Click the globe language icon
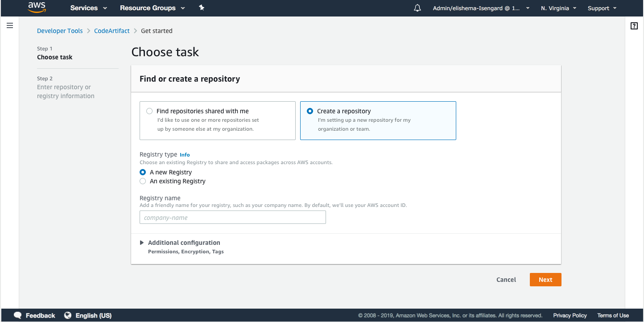The width and height of the screenshot is (644, 322). pos(68,315)
